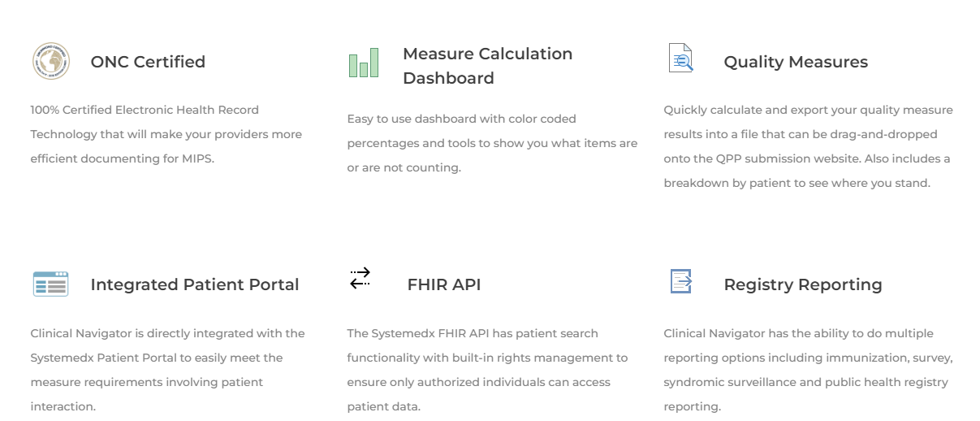Click the FHIR API exchange arrows icon
The image size is (980, 421).
point(360,279)
